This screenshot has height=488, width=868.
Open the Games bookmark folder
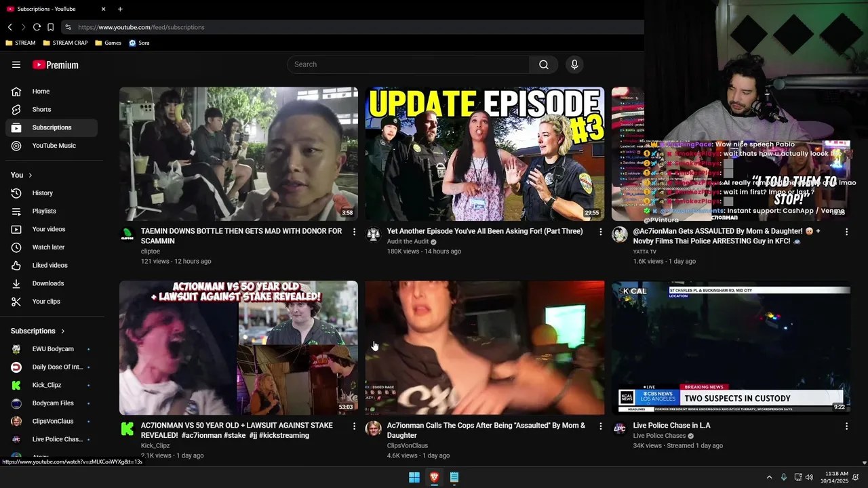[108, 43]
